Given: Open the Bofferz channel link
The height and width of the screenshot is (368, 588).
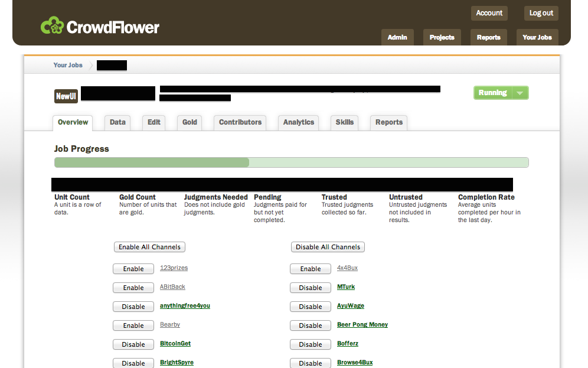Looking at the screenshot, I should pos(348,344).
